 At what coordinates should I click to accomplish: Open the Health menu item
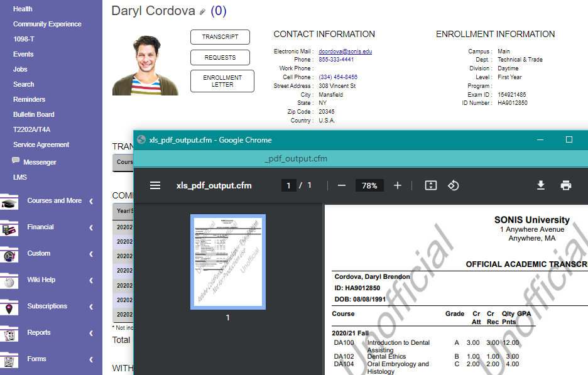click(22, 8)
